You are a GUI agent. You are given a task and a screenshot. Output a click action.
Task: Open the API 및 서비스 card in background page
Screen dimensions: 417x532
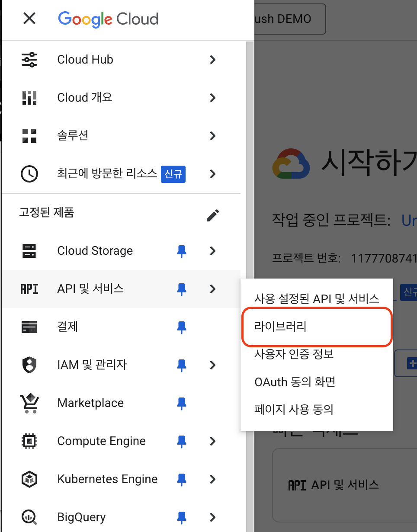click(x=344, y=485)
